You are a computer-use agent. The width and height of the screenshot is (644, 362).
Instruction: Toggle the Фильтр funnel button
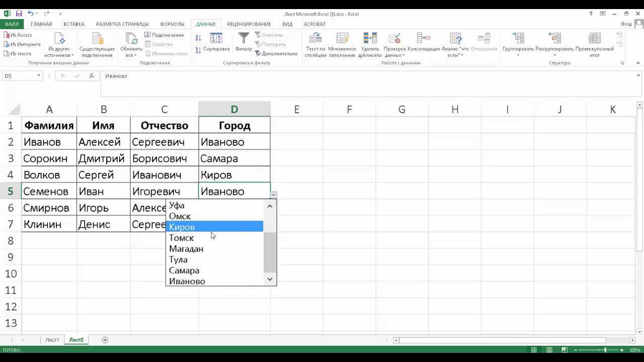coord(244,42)
